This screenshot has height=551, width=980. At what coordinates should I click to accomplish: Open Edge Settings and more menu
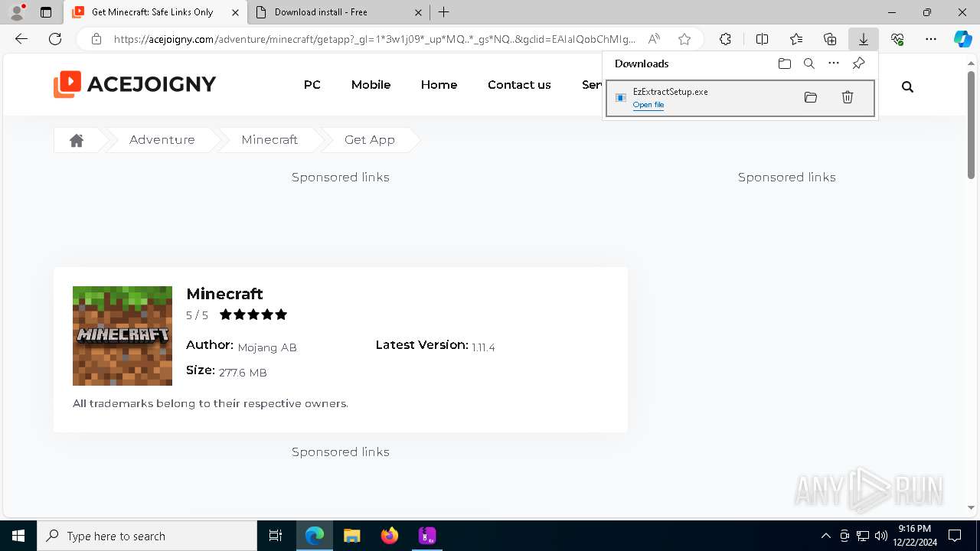[931, 39]
